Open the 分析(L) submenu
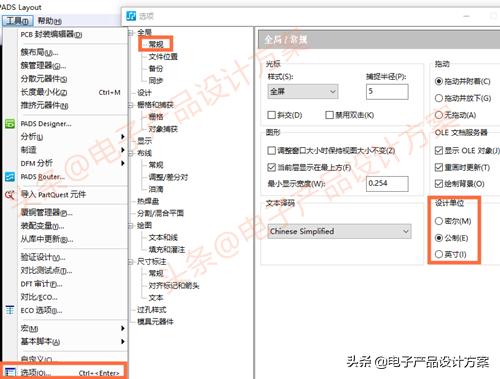Image resolution: width=500 pixels, height=379 pixels. pos(71,137)
